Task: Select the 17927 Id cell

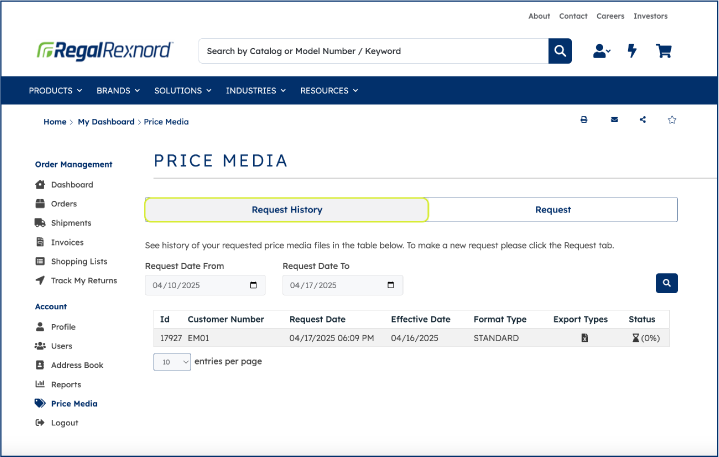Action: tap(171, 338)
